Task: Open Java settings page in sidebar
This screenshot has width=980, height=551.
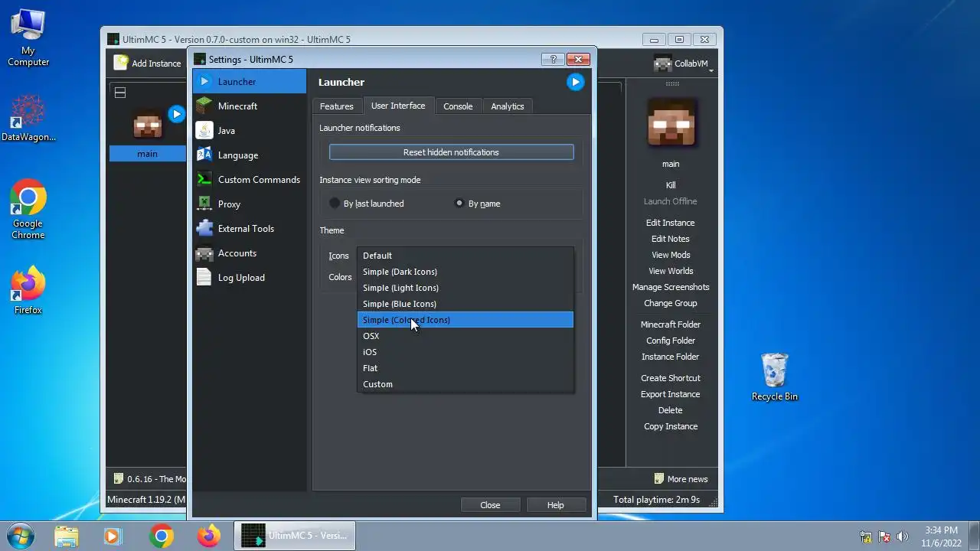Action: [249, 131]
